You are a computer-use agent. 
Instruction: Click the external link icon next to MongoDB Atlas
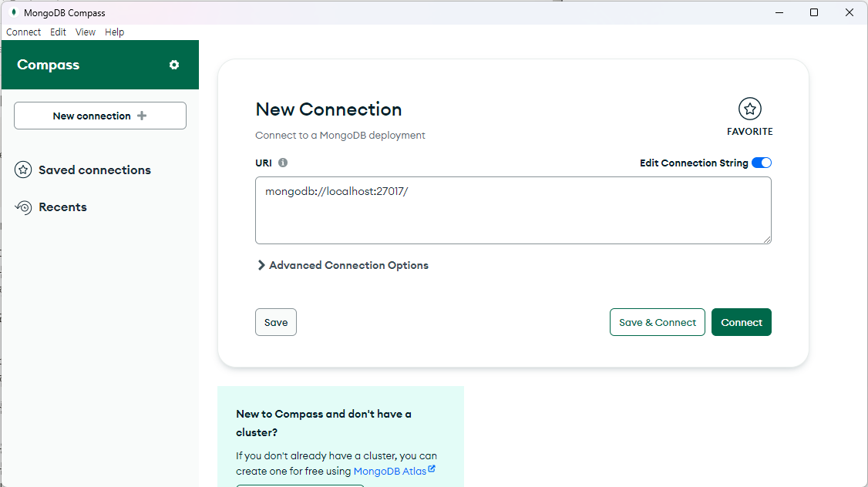click(431, 469)
